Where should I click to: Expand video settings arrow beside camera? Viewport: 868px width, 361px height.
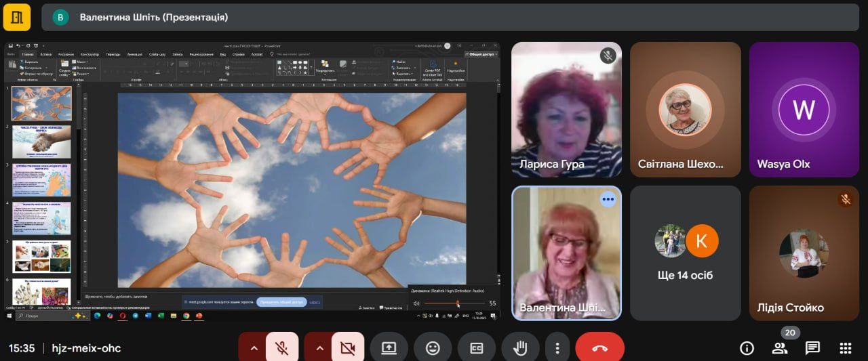tap(319, 348)
